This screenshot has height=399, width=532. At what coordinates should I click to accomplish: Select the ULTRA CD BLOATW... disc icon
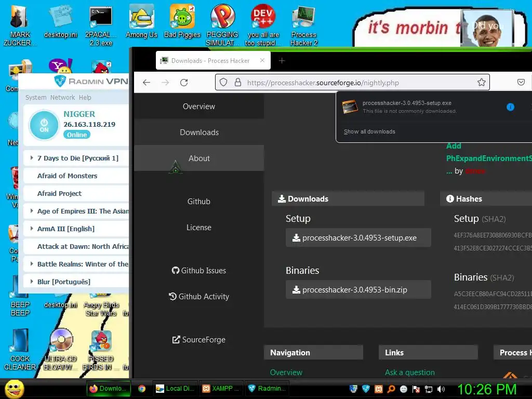click(x=60, y=350)
